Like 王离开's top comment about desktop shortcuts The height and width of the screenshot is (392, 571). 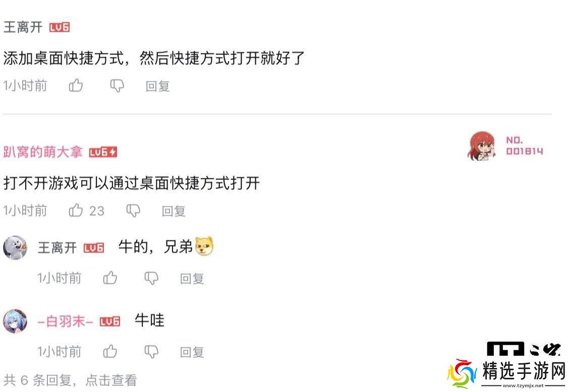(76, 86)
